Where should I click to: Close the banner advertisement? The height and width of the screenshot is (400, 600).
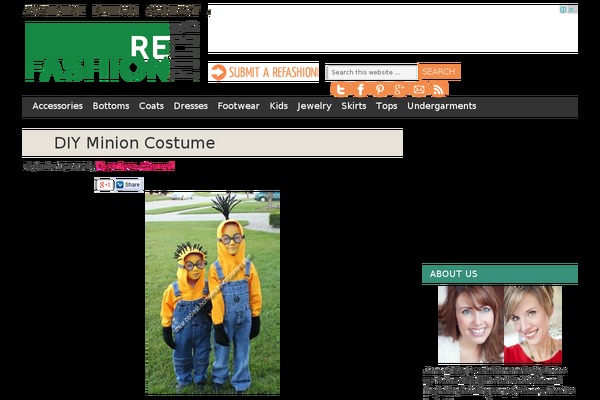[571, 10]
